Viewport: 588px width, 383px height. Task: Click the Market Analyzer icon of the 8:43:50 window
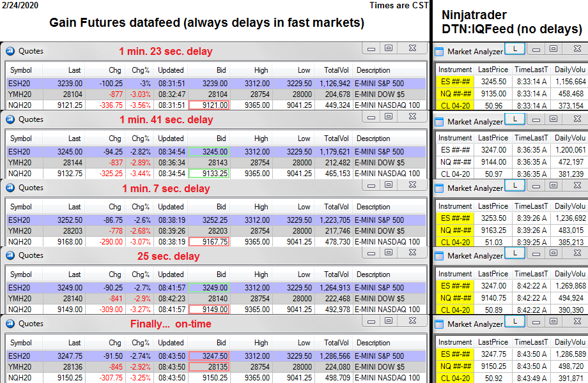pos(438,324)
